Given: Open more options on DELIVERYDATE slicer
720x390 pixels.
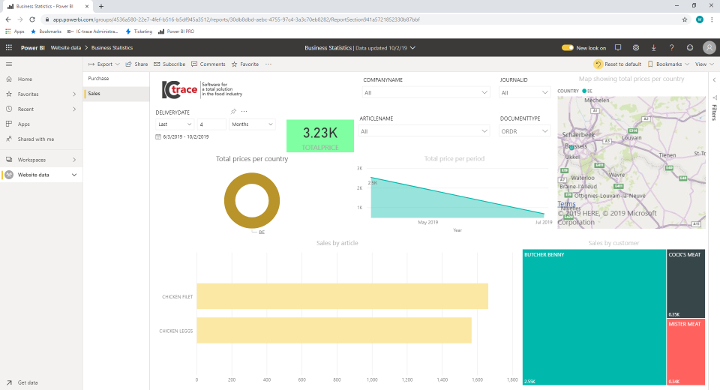Looking at the screenshot, I should (x=244, y=112).
